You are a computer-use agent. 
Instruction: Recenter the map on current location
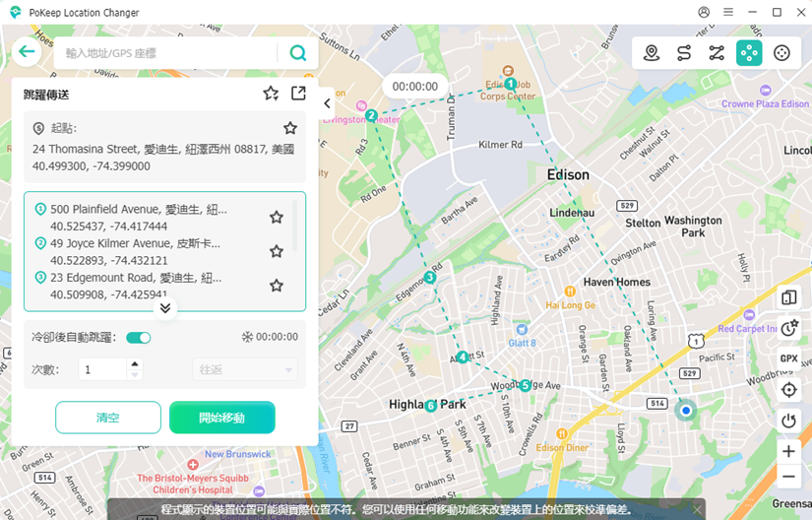click(x=788, y=389)
